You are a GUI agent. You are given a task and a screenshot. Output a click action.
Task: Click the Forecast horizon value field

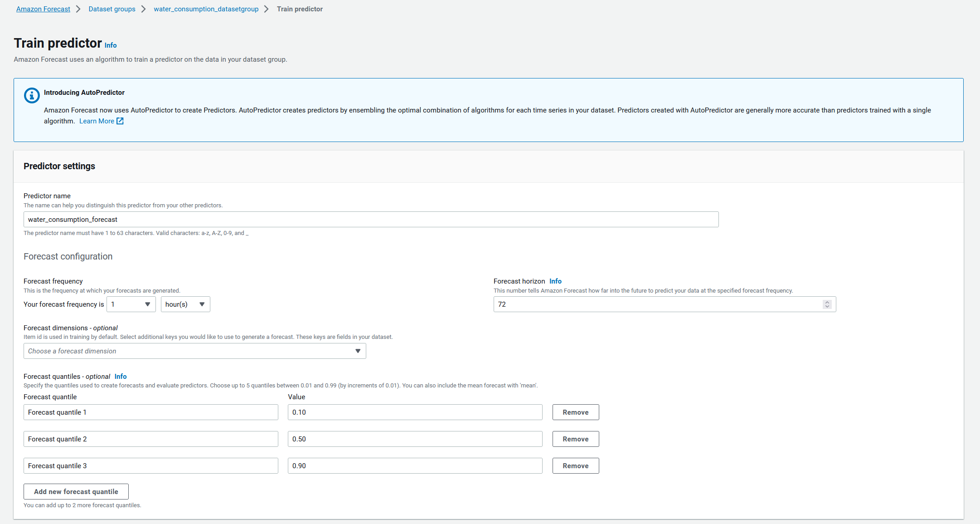657,304
